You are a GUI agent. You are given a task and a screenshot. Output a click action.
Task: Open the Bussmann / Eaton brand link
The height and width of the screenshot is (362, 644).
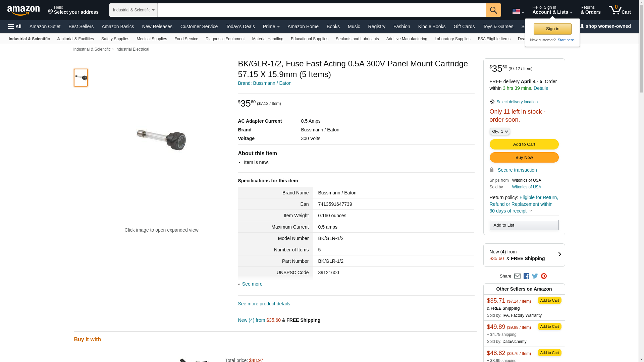[264, 83]
